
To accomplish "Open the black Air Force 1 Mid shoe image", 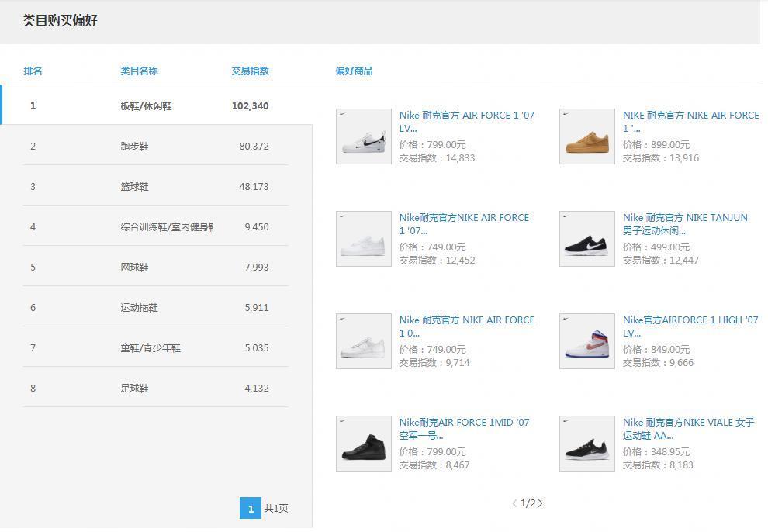I will tap(363, 444).
